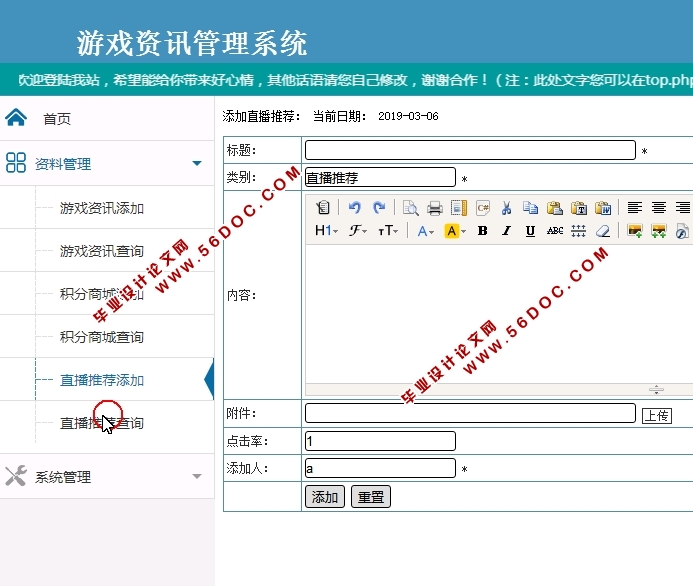Click the copy icon in editor toolbar
The width and height of the screenshot is (693, 586).
[530, 208]
